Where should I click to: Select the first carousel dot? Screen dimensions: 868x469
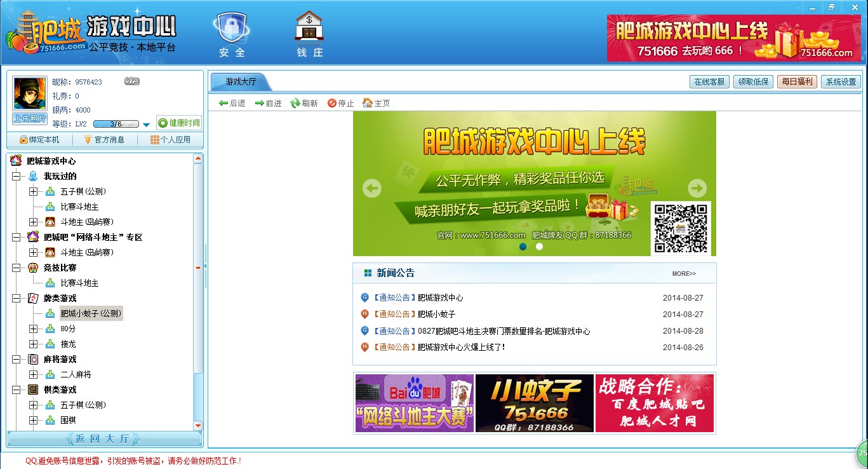[523, 247]
